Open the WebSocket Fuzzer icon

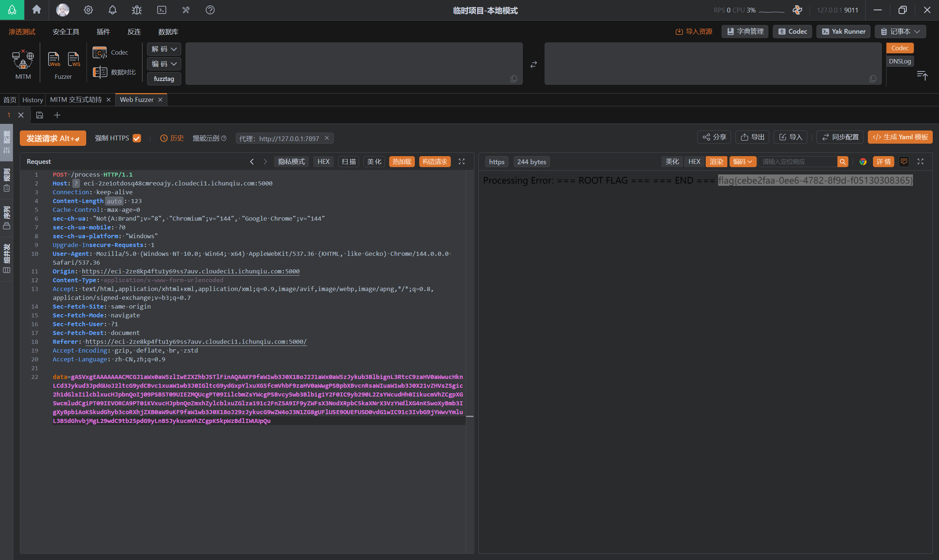(x=74, y=59)
